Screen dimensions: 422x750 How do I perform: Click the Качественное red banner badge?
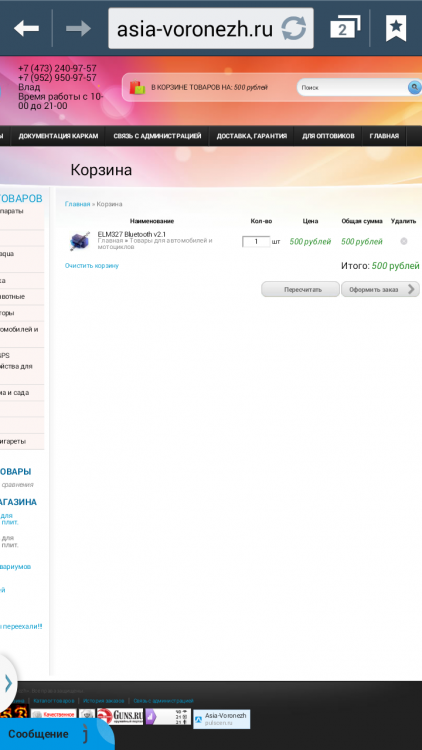point(54,715)
